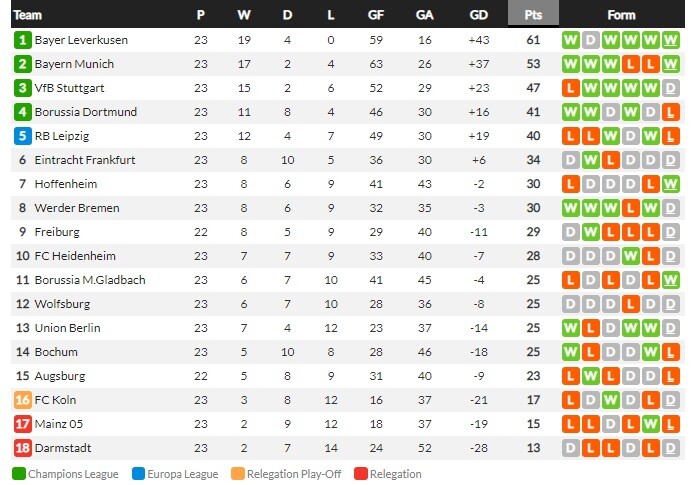
Task: Click the GF column header
Action: pyautogui.click(x=376, y=15)
